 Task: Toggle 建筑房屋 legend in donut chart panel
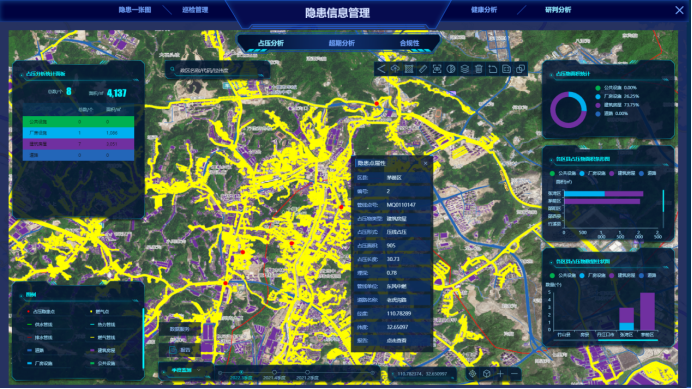point(617,105)
